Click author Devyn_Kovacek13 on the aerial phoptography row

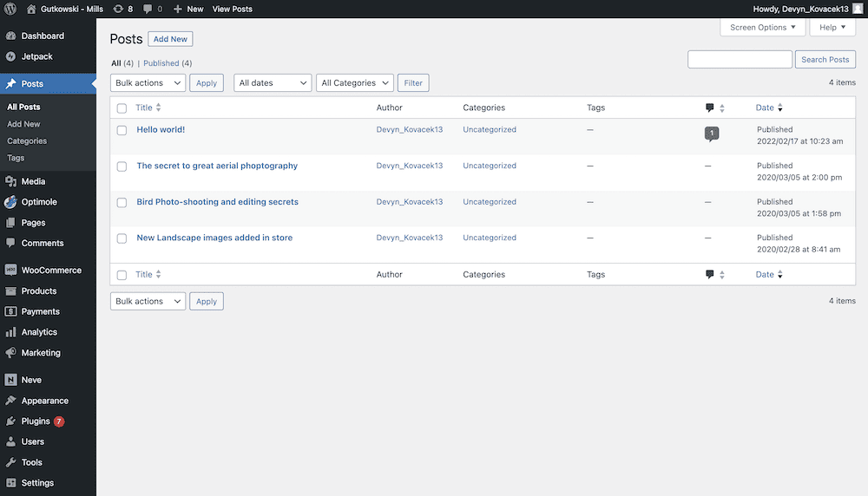point(410,166)
